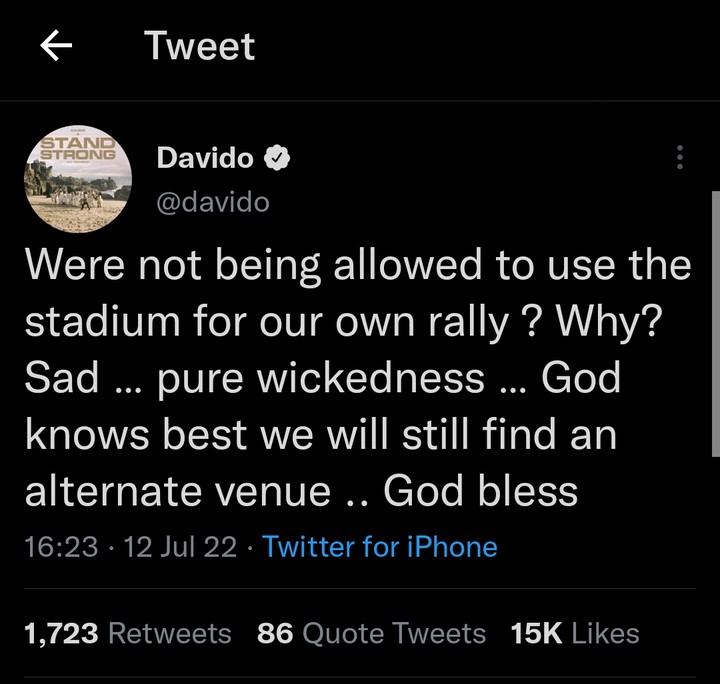Click the @davido handle
Screen dimensions: 720x684
(x=213, y=201)
